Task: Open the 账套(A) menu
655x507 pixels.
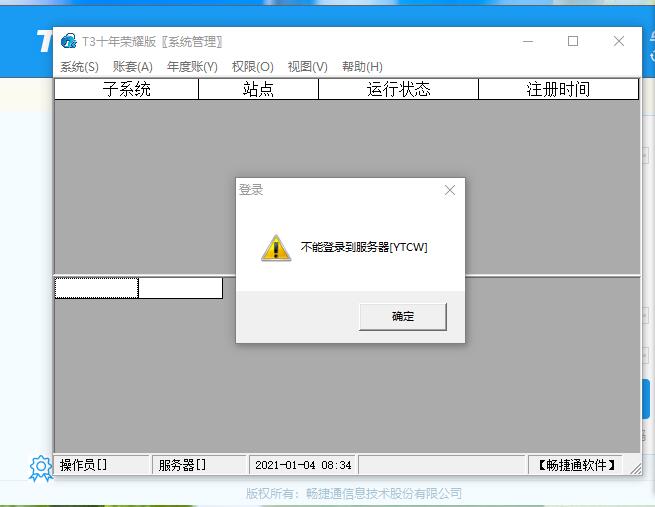Action: [132, 67]
